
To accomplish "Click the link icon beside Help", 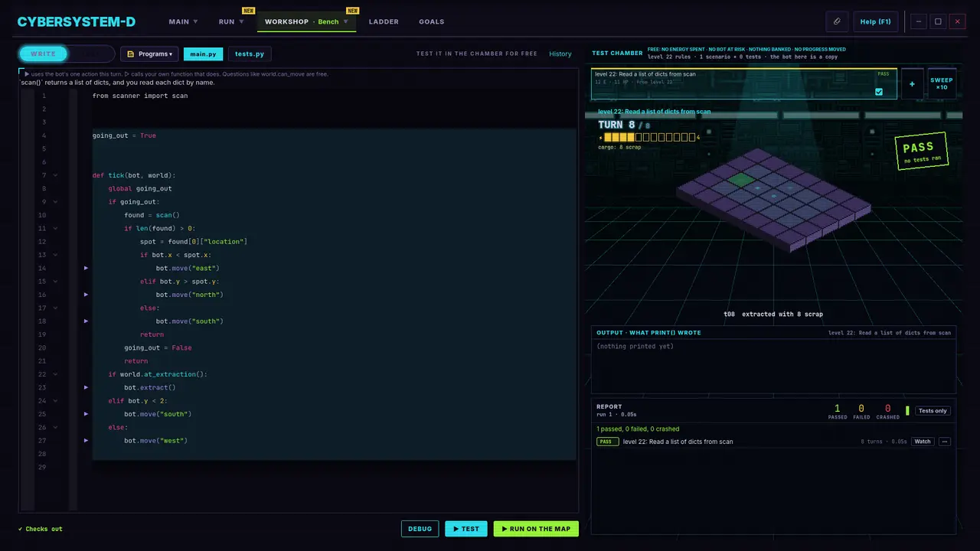I will [x=837, y=21].
